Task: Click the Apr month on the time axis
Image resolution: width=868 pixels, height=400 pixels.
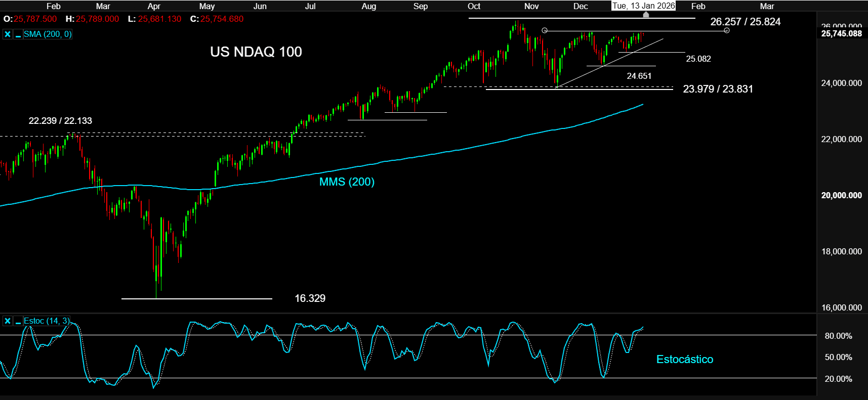Action: coord(154,6)
